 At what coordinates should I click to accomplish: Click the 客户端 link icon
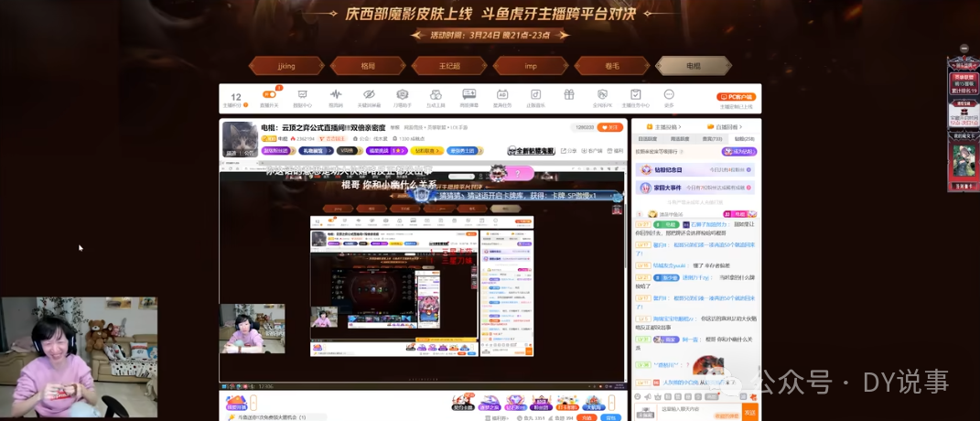point(590,151)
